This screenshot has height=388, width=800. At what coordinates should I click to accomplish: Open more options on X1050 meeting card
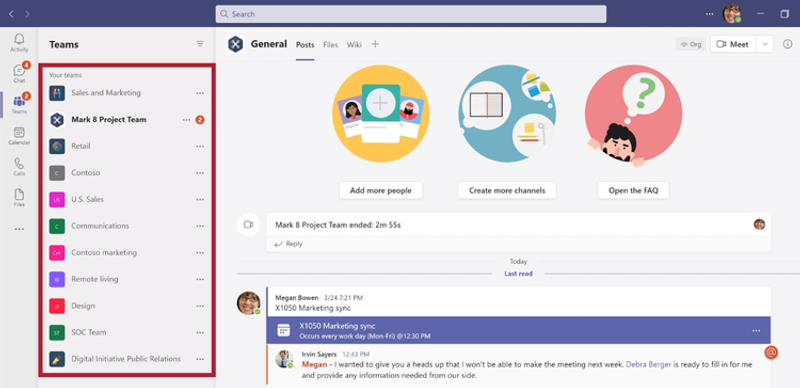tap(756, 331)
